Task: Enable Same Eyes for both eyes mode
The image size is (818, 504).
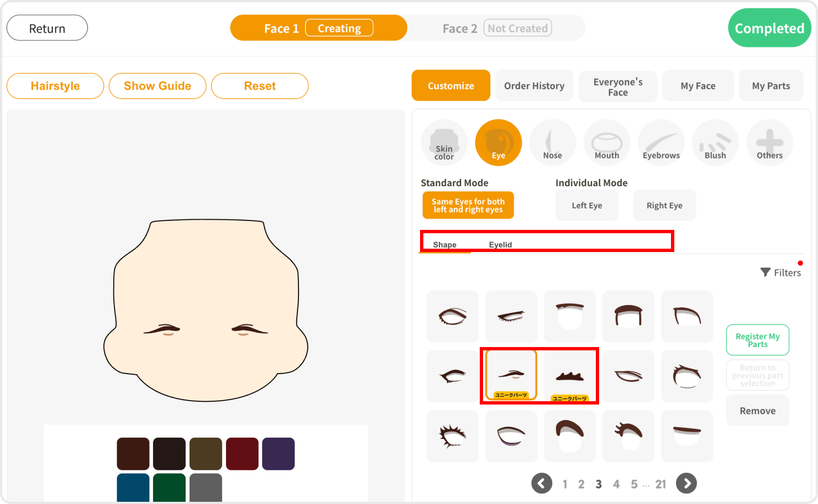Action: click(x=468, y=206)
